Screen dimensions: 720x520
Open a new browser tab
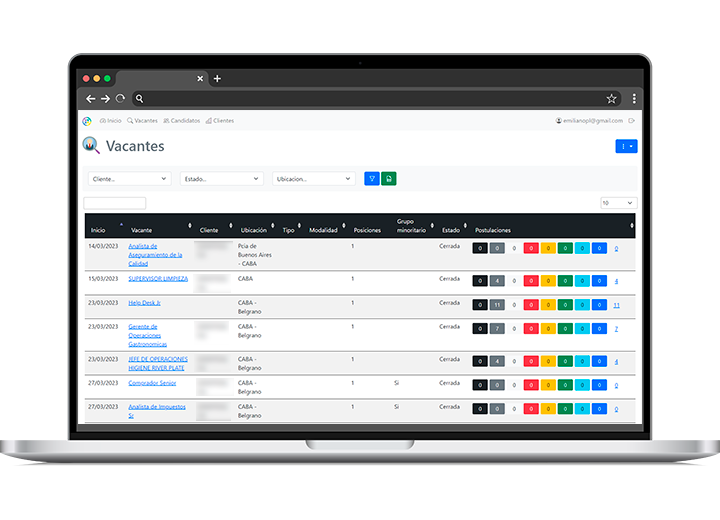(217, 78)
